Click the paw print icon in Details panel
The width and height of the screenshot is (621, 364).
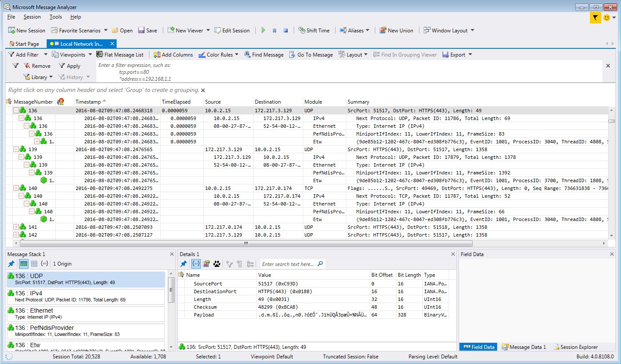(x=217, y=264)
